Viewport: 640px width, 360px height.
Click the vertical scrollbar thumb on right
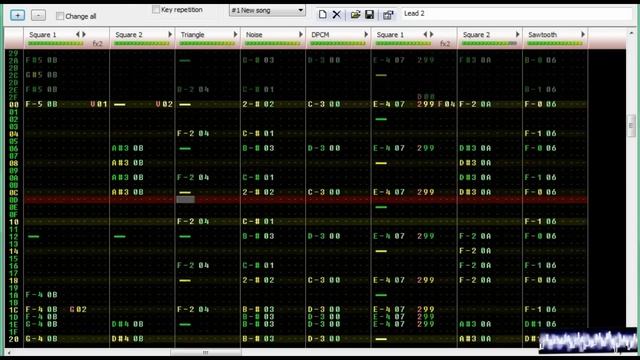631,126
